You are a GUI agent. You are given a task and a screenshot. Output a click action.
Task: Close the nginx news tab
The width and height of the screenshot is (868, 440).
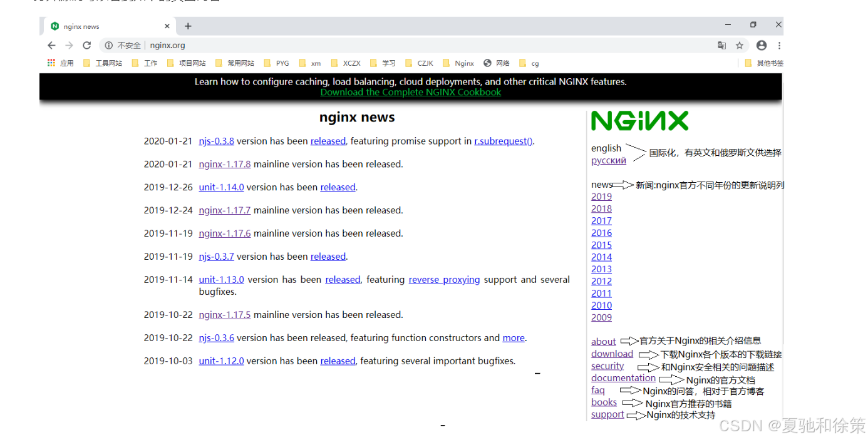pos(167,26)
